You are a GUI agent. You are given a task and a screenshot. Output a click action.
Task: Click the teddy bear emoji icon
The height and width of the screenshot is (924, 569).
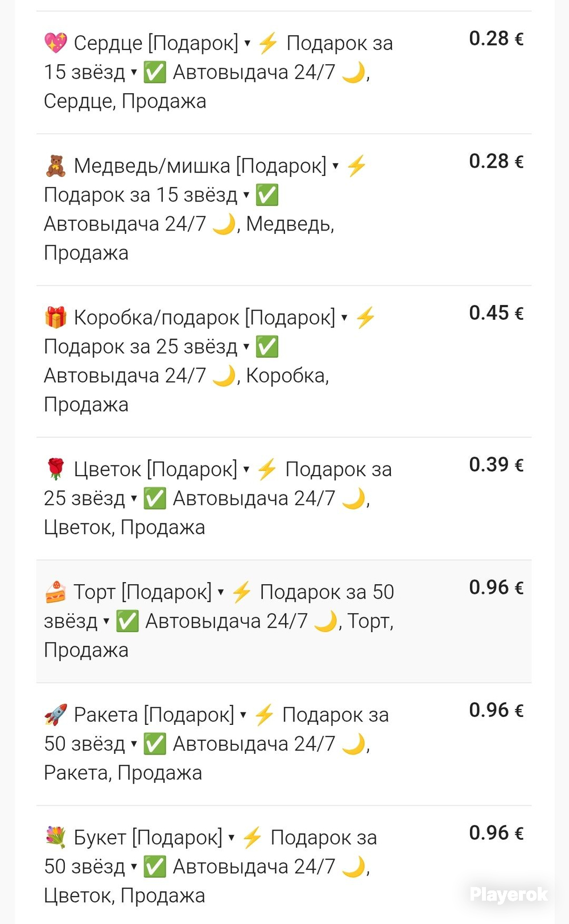pyautogui.click(x=56, y=166)
